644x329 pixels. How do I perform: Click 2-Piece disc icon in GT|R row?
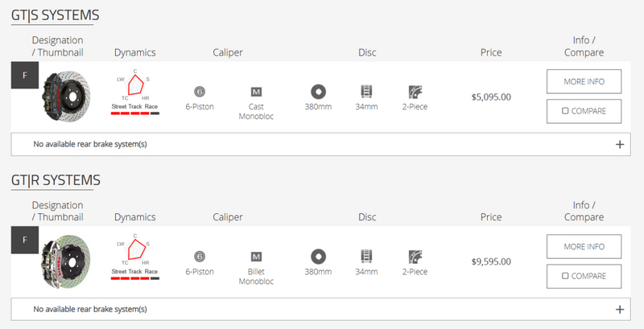(415, 256)
